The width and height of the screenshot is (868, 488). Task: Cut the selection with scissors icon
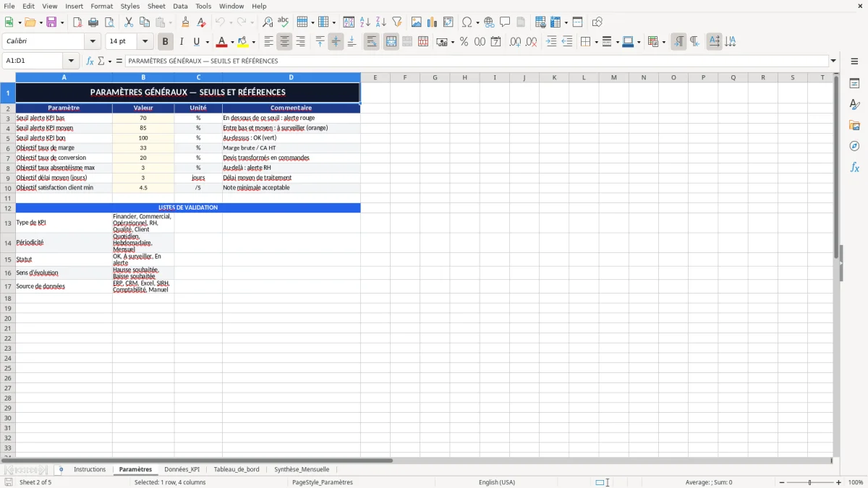(129, 22)
